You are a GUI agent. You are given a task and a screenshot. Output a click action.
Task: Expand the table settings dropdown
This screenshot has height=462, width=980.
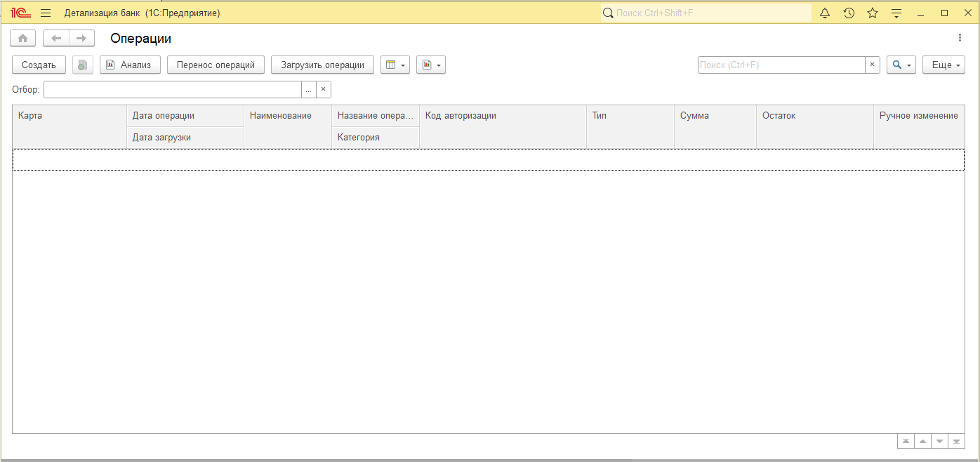(395, 65)
